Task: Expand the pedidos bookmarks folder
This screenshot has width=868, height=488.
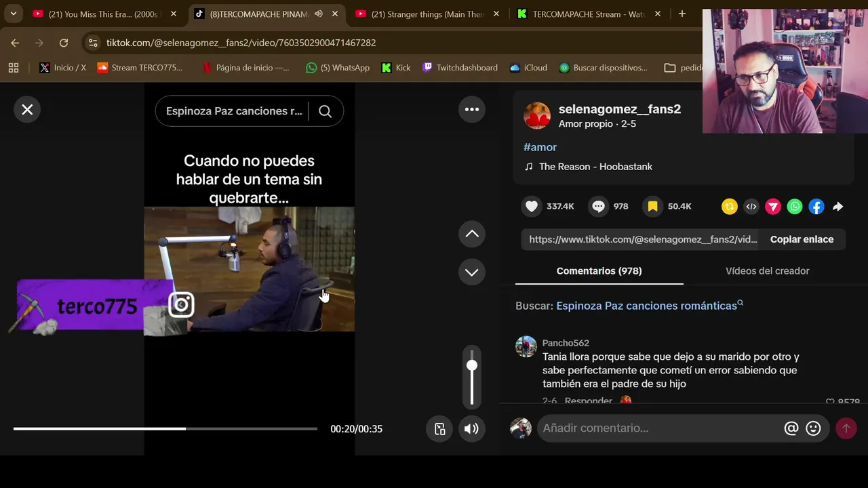Action: pyautogui.click(x=683, y=68)
